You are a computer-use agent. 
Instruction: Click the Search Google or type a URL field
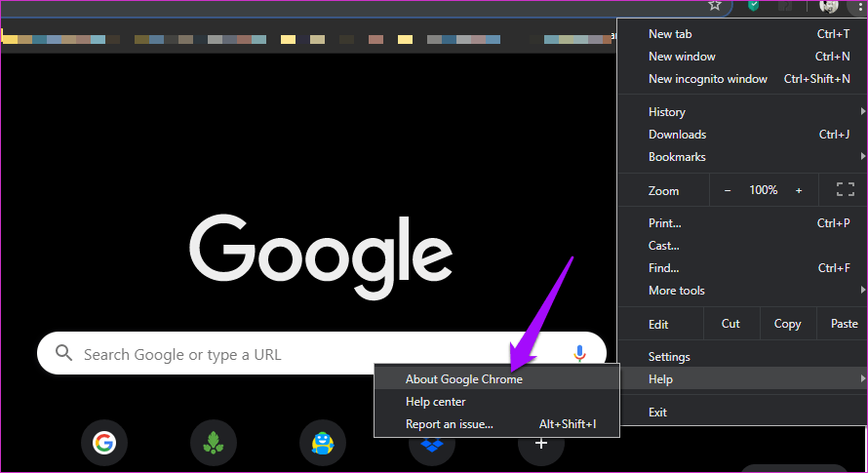click(x=321, y=353)
